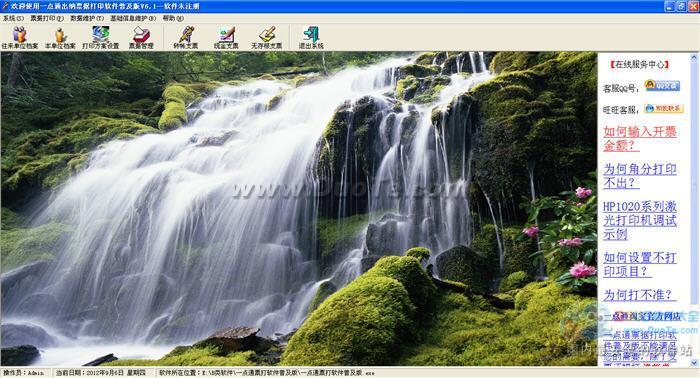Open the 帮助 help menu
Screen dimensions: 700x378
[173, 18]
